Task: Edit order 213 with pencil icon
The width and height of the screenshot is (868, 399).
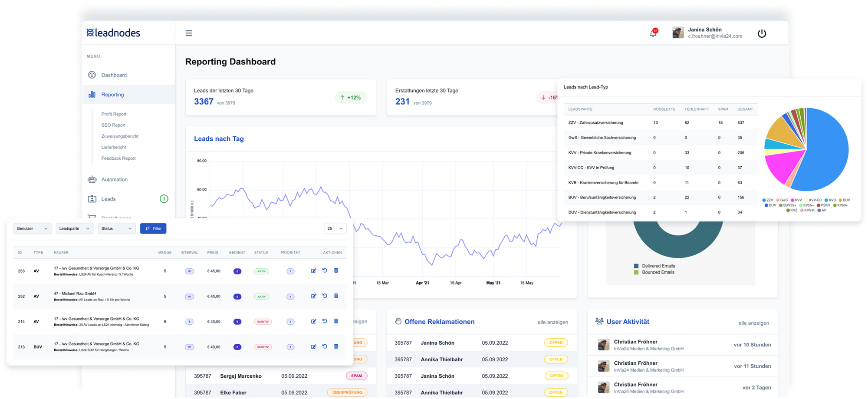Action: point(313,347)
